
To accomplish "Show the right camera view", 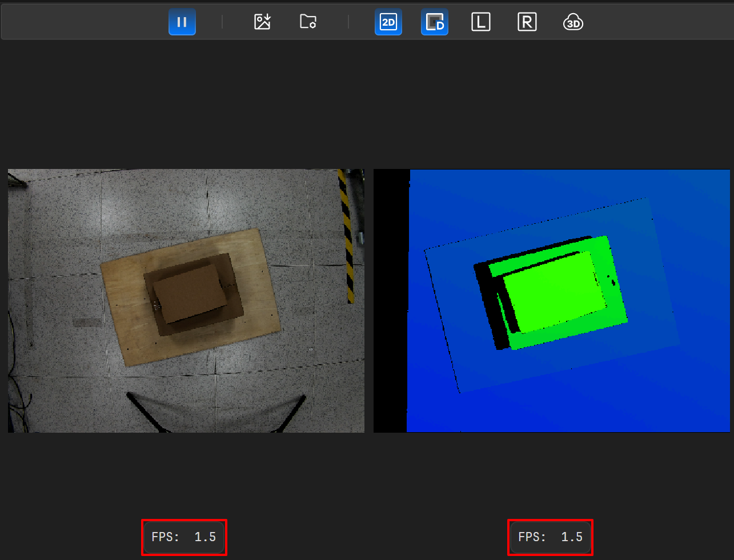I will pyautogui.click(x=527, y=22).
